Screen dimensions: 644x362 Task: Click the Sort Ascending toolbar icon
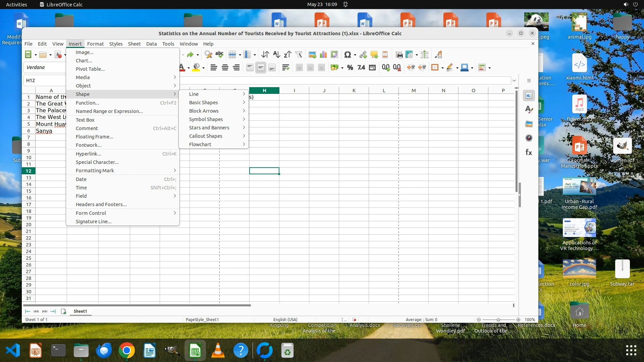click(276, 55)
